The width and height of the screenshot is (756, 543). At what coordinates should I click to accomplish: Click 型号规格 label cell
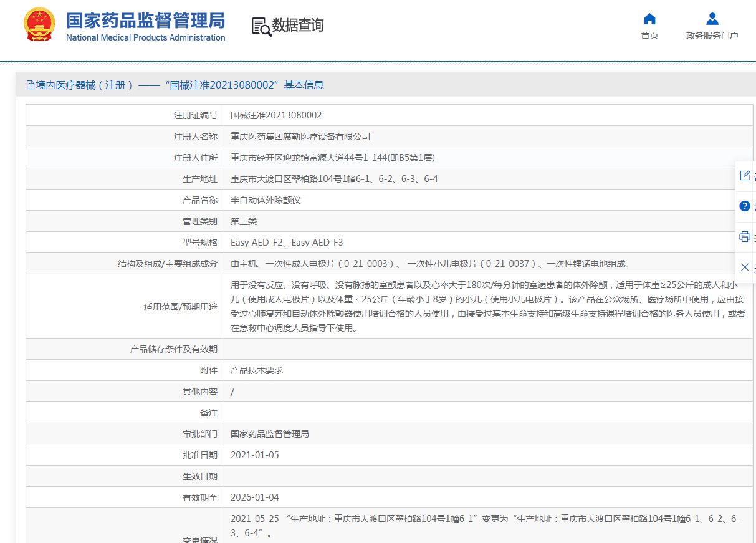(125, 243)
